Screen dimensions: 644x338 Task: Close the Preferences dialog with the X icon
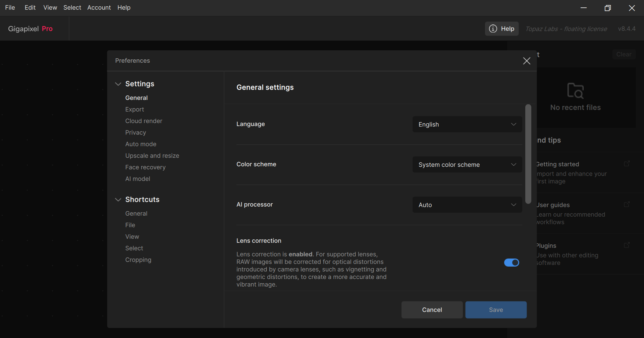click(x=527, y=61)
